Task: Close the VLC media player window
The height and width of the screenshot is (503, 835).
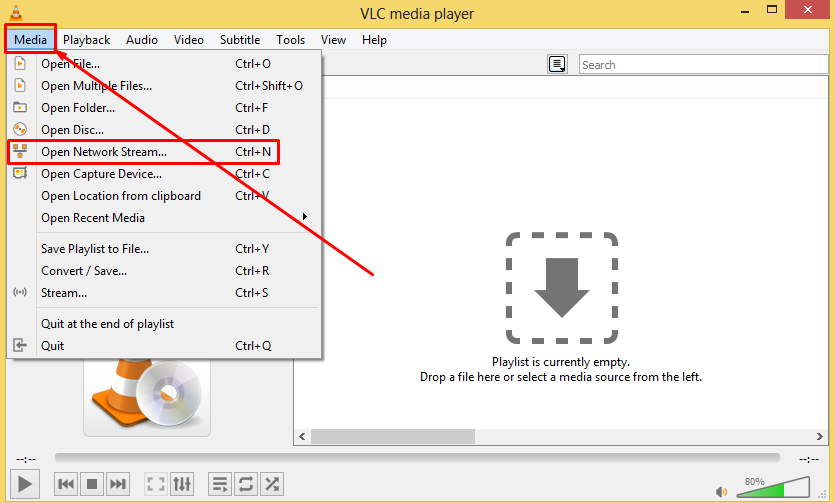Action: [808, 10]
